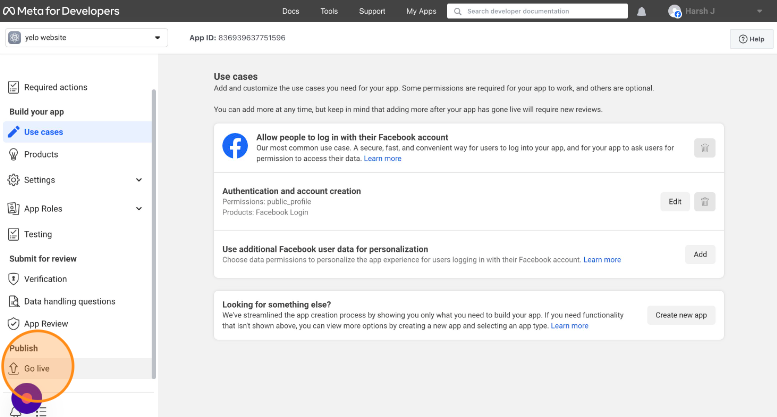The height and width of the screenshot is (417, 777).
Task: Open the activity list icon at sidebar bottom
Action: pos(41,412)
